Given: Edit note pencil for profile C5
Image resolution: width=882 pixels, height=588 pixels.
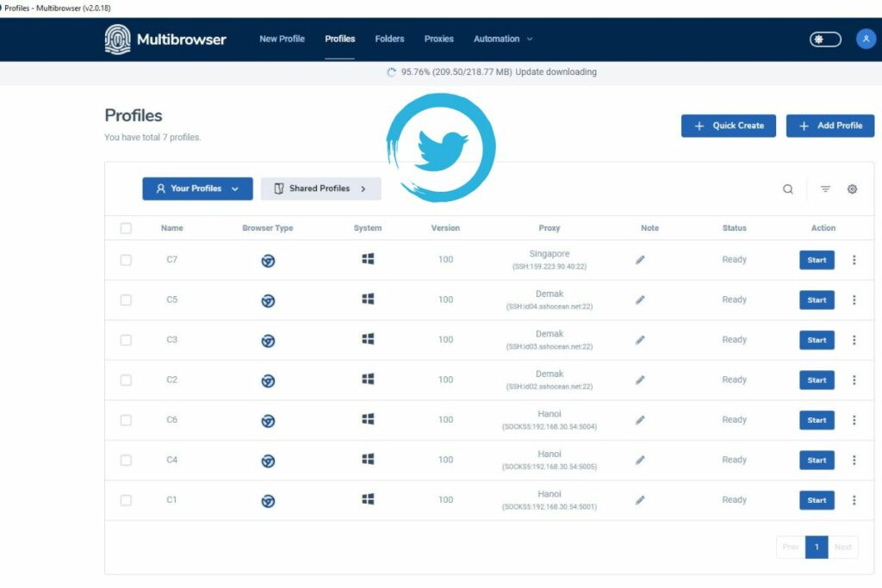Looking at the screenshot, I should [640, 300].
